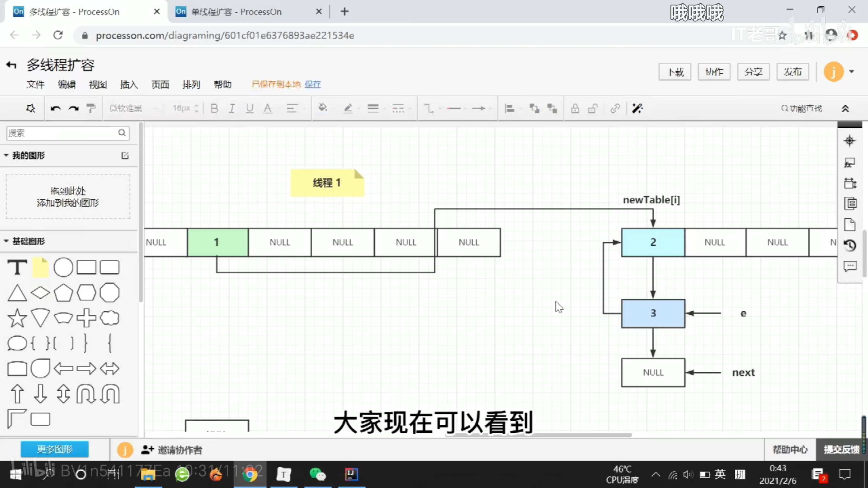868x488 pixels.
Task: Click the fill color bucket icon
Action: click(323, 108)
